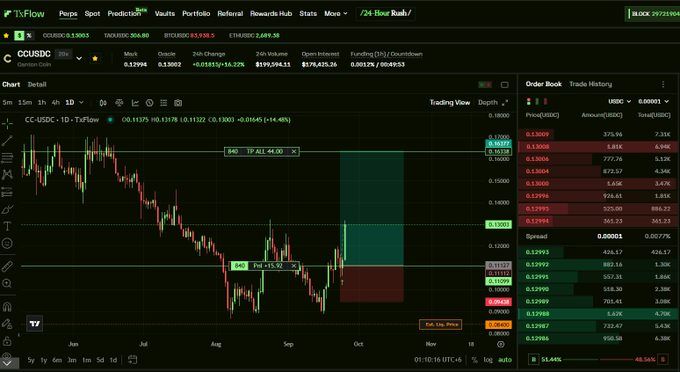Toggle the green-red order markers switch

[485, 85]
